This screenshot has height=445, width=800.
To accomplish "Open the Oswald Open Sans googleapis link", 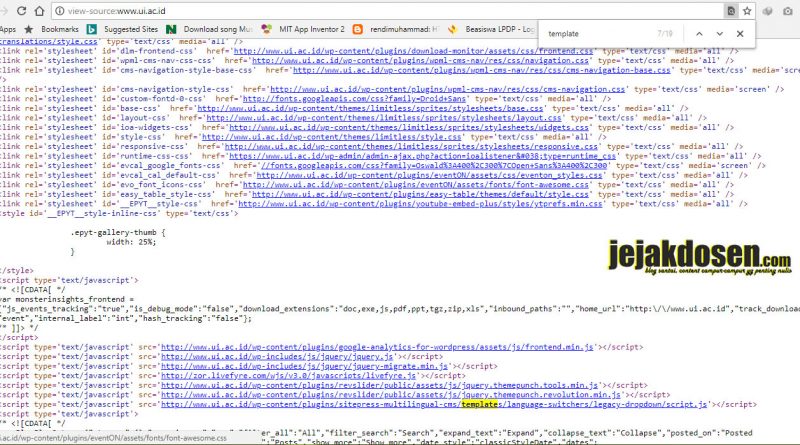I will [434, 165].
